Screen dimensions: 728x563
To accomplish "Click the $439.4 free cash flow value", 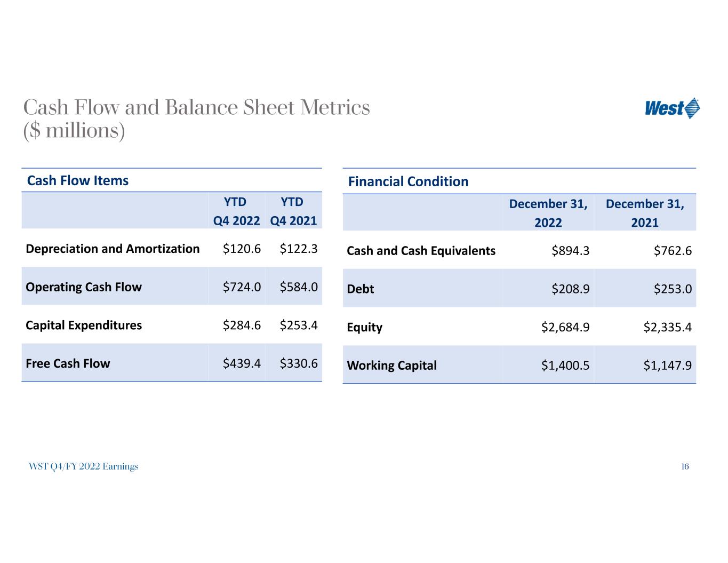I will (x=242, y=363).
